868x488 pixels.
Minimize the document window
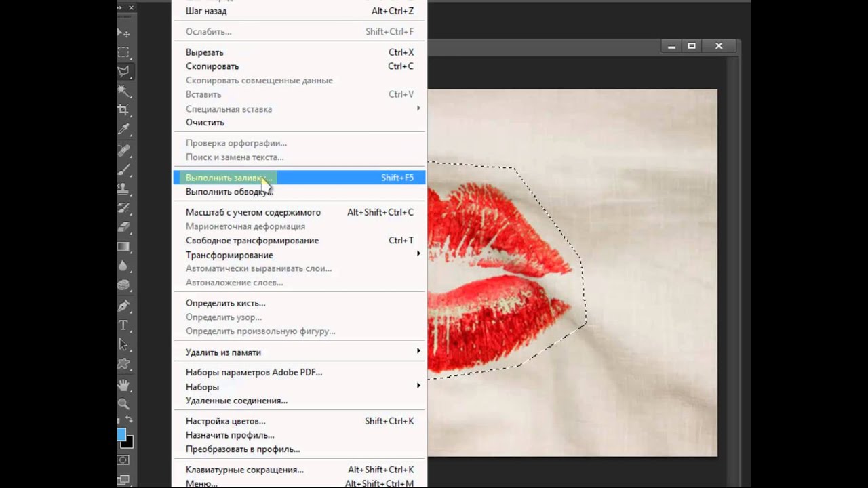coord(671,46)
